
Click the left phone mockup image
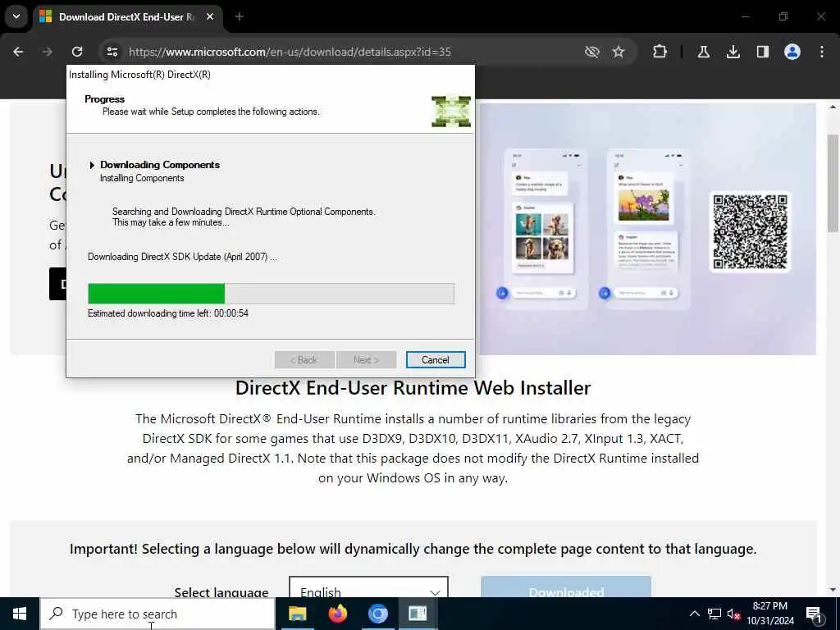(545, 229)
